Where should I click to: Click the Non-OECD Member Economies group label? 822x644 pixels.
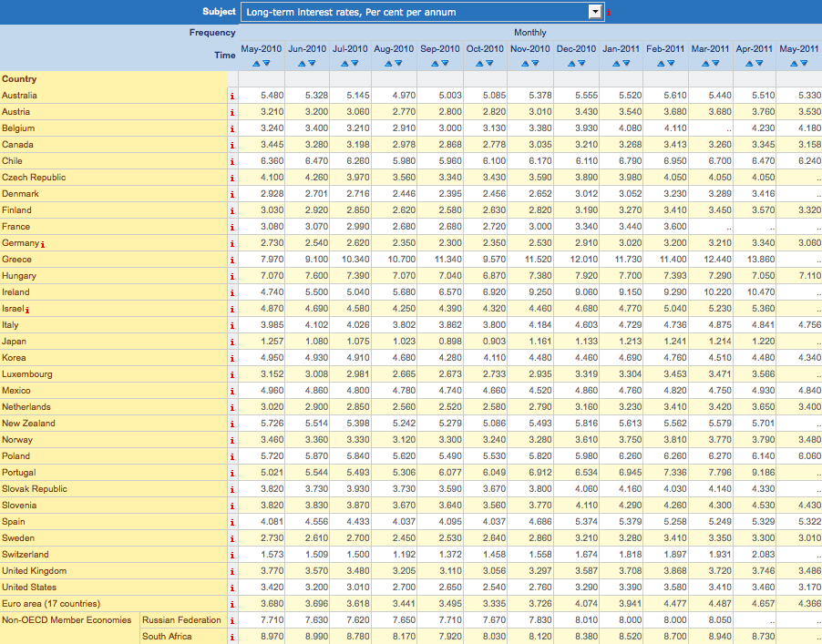pyautogui.click(x=67, y=620)
